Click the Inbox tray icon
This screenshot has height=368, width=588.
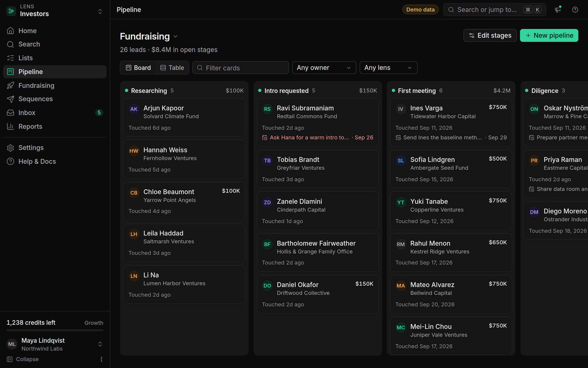pos(10,113)
